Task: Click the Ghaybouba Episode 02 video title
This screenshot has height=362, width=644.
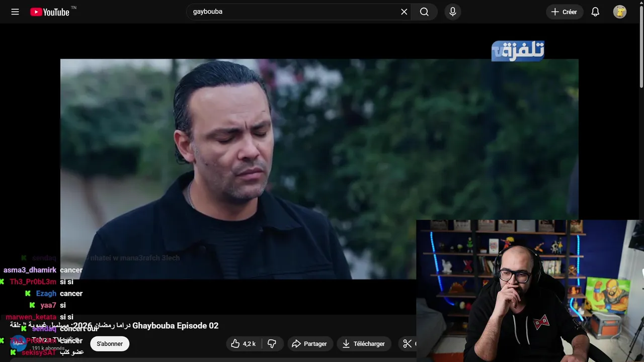Action: [x=114, y=325]
